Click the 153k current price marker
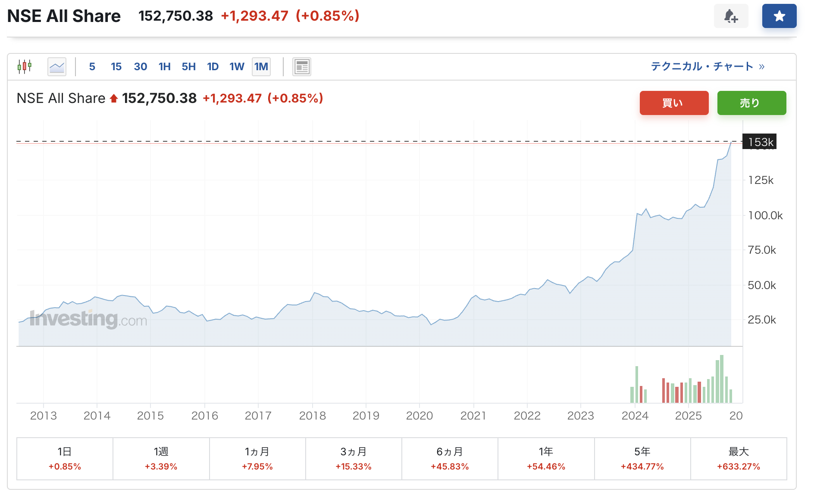The width and height of the screenshot is (814, 504). [x=760, y=142]
